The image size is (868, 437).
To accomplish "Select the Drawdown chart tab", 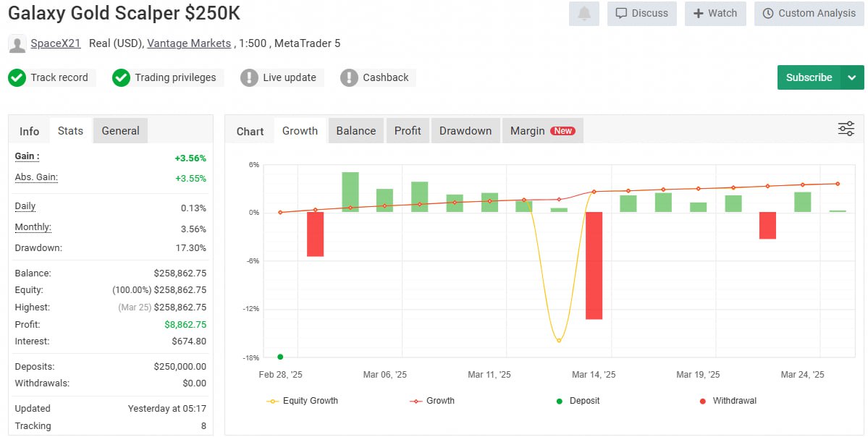I will pos(465,130).
